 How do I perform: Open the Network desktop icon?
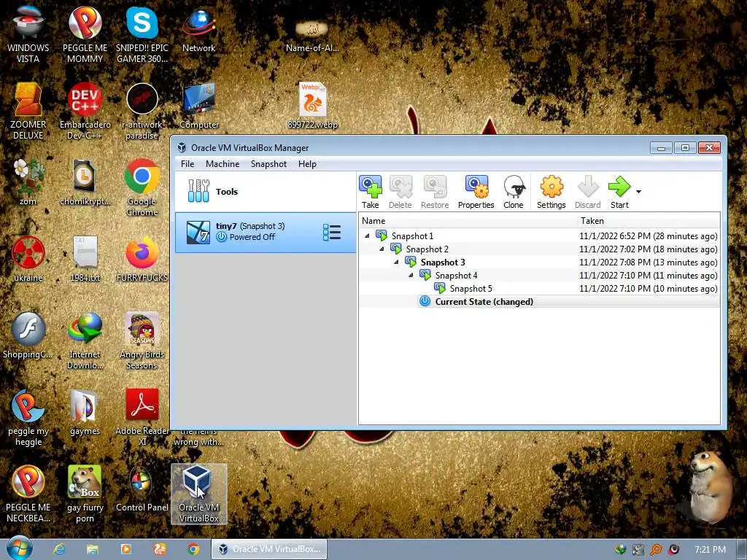(198, 31)
